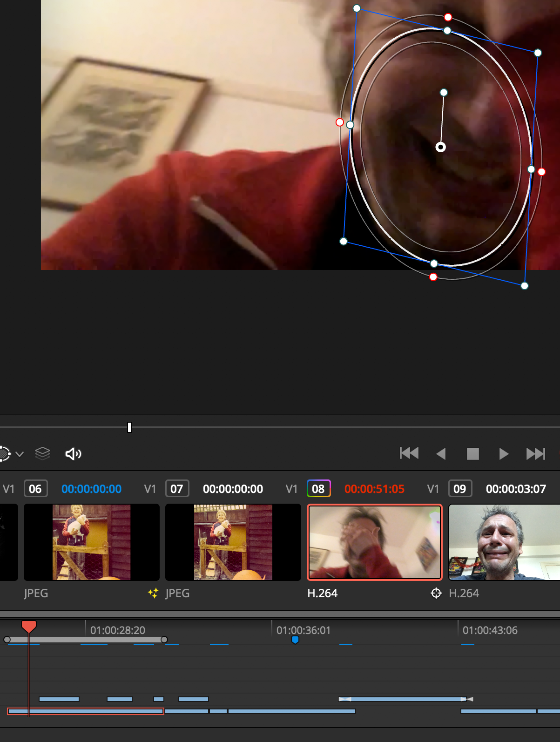Click the red timecode 00:00:51:05
Viewport: 560px width, 742px height.
[375, 489]
